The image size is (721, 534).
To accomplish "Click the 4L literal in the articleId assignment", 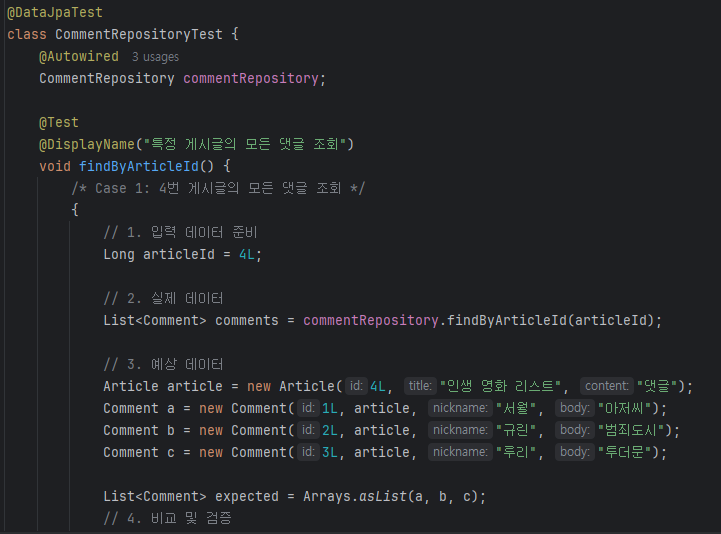I will point(247,254).
